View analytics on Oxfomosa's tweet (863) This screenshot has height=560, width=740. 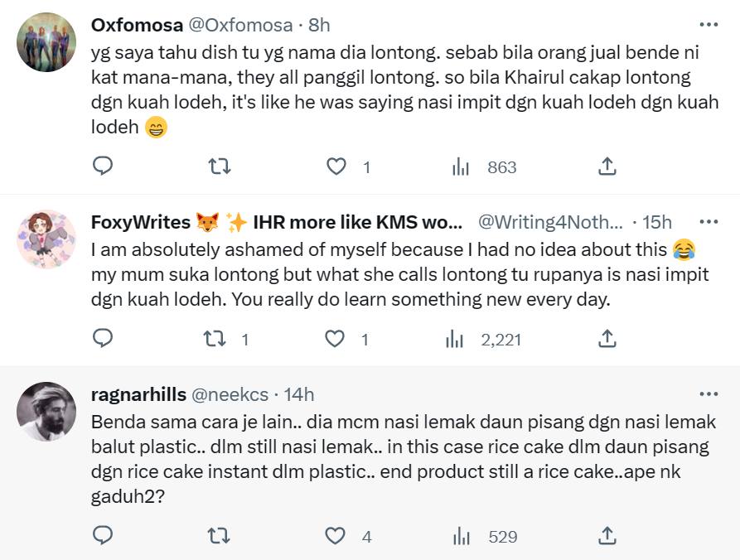(462, 167)
